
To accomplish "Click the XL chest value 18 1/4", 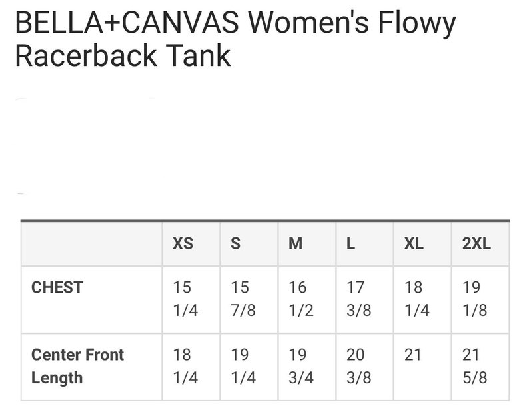I will 417,299.
